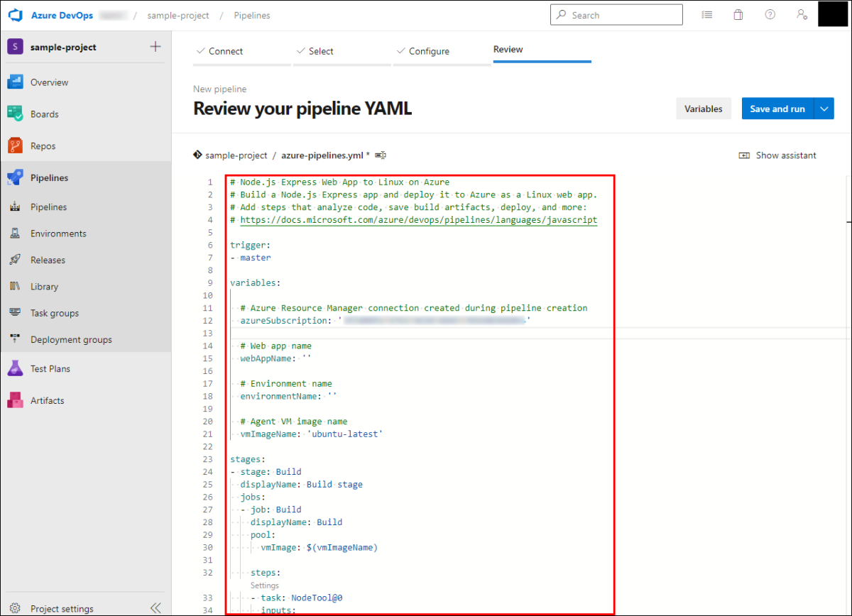Click the Environments icon
This screenshot has height=616, width=852.
coord(15,233)
